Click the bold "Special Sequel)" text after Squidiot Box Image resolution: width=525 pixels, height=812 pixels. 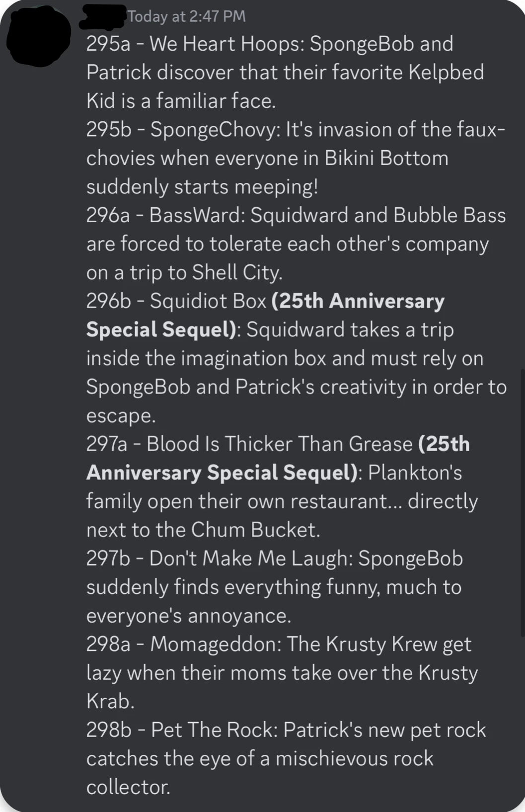(x=162, y=329)
